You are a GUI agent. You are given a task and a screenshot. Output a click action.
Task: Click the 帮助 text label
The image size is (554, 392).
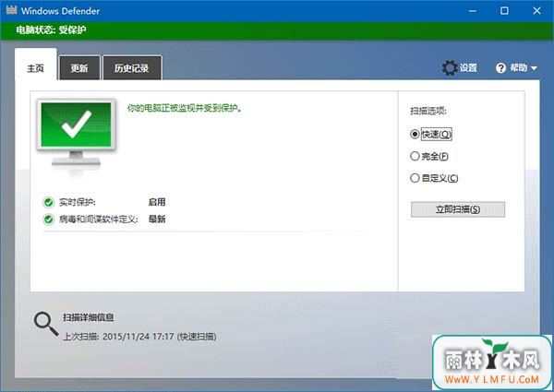coord(519,67)
